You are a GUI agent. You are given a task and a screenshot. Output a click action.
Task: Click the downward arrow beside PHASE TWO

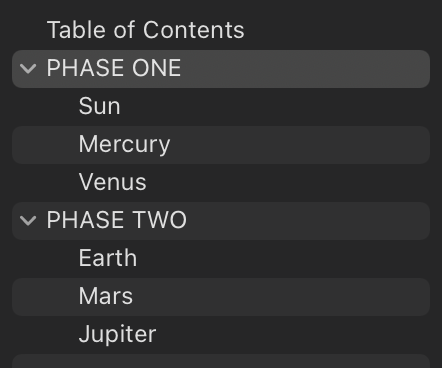click(28, 221)
